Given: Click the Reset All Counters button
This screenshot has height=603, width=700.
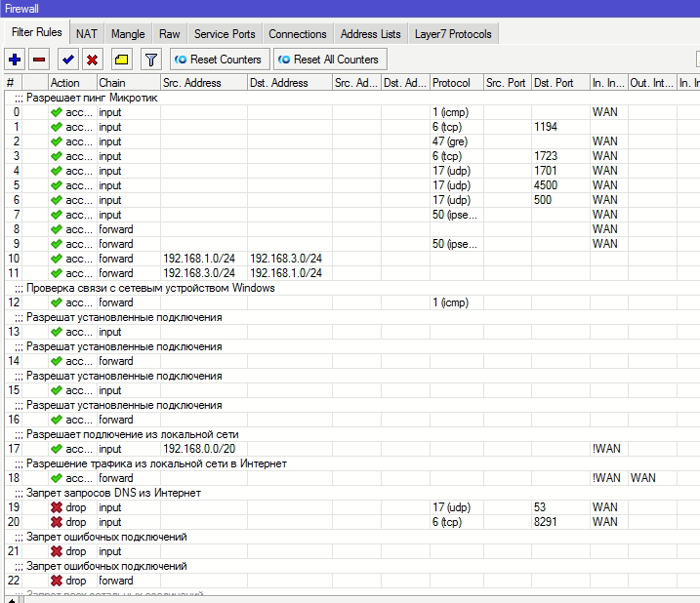Looking at the screenshot, I should 330,60.
